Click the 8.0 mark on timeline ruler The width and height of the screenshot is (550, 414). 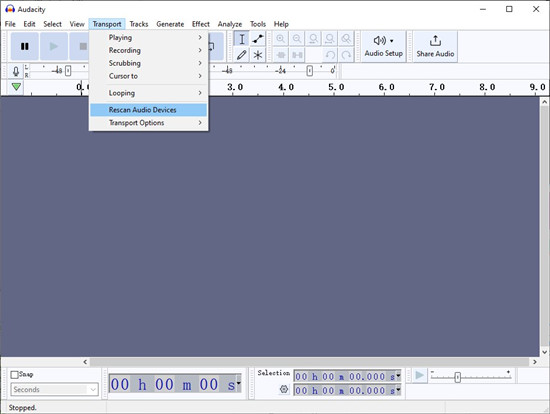487,87
